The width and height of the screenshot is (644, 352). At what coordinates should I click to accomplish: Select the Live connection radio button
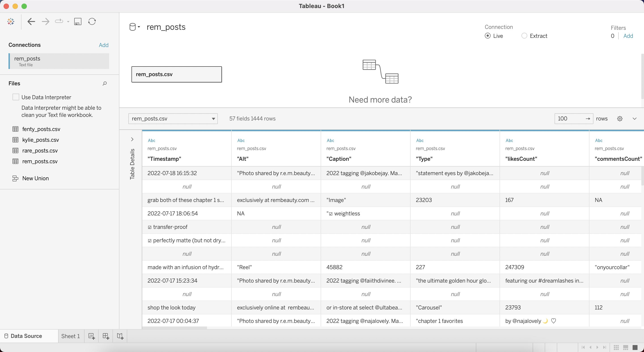pos(487,36)
